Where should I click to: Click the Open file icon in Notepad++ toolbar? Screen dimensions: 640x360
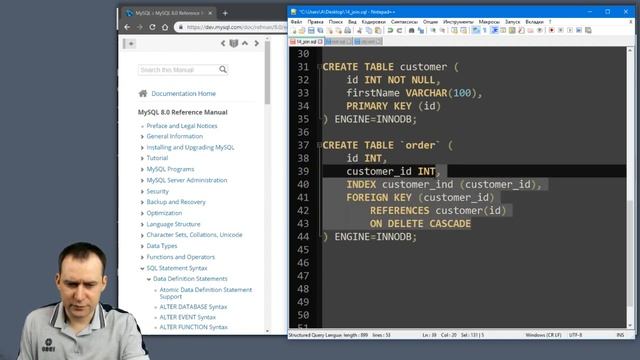[302, 30]
